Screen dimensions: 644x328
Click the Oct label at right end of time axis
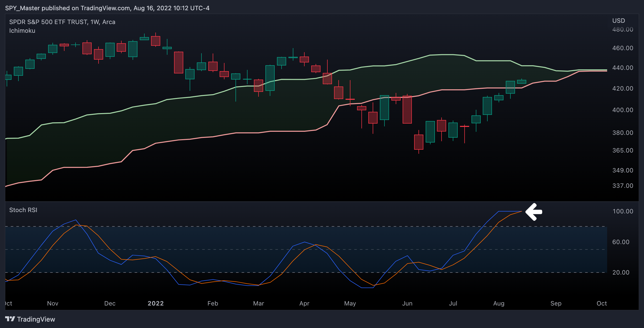602,303
